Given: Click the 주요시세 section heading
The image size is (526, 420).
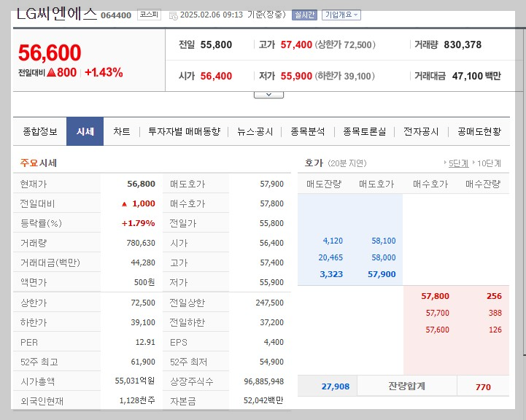Looking at the screenshot, I should tap(38, 163).
